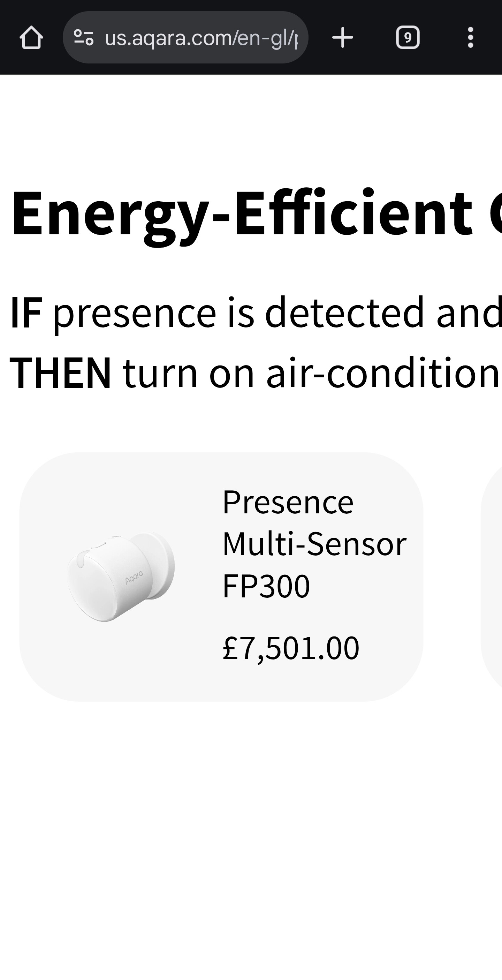Tap the £7,501.00 price label
The width and height of the screenshot is (502, 980).
(x=290, y=648)
